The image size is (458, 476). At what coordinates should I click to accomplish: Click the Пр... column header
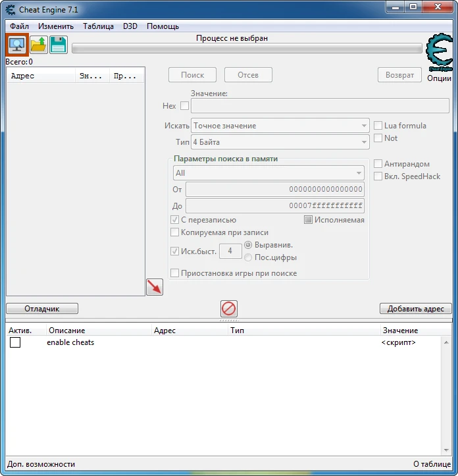(126, 76)
